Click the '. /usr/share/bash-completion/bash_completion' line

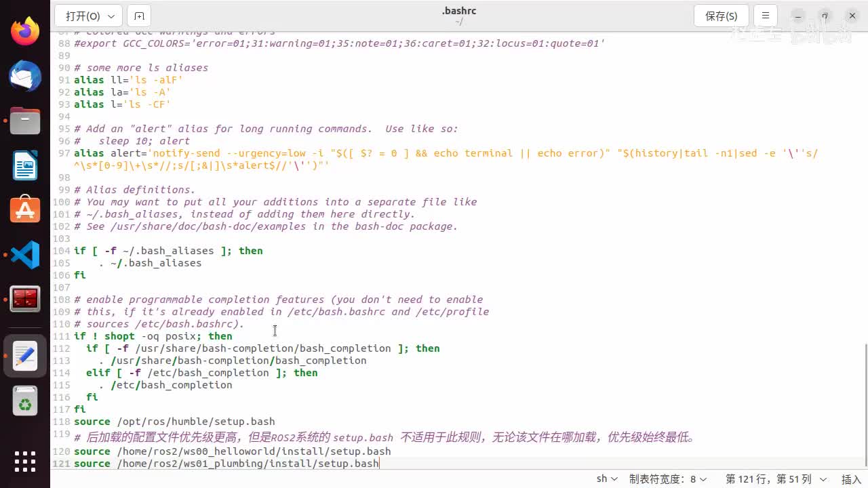(232, 361)
